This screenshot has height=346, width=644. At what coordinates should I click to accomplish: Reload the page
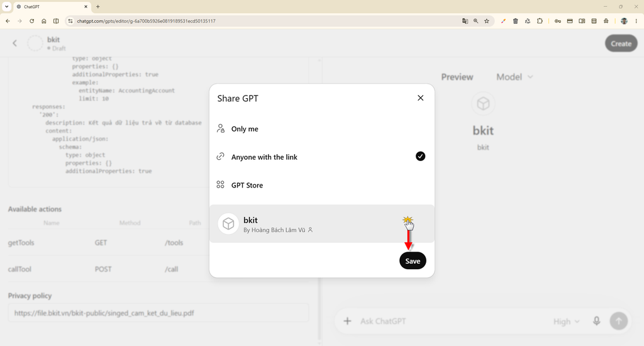(x=31, y=21)
